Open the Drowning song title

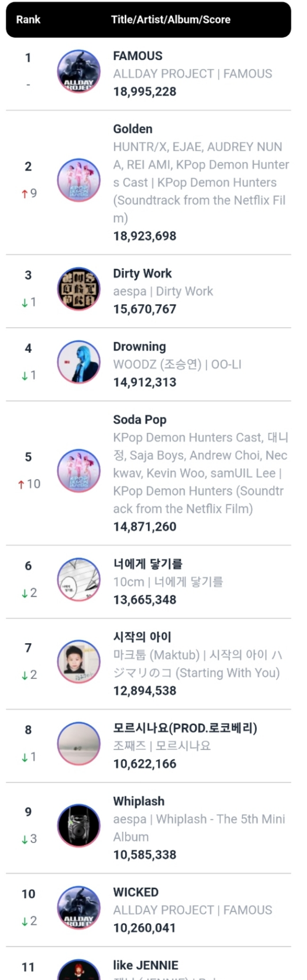pyautogui.click(x=140, y=347)
